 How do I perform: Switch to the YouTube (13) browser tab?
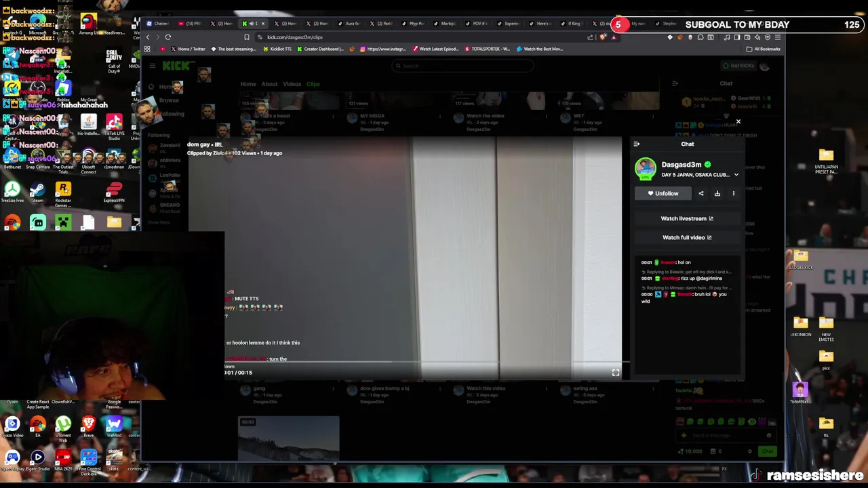tap(191, 24)
